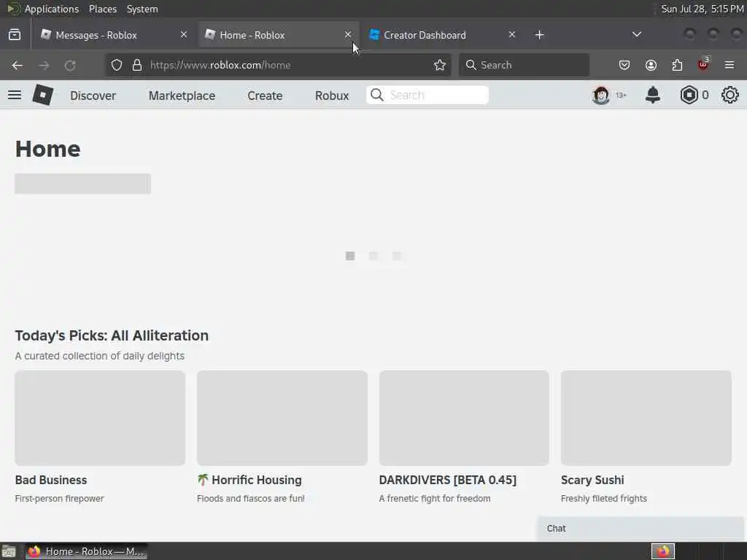
Task: Open the Horrific Housing game thumbnail
Action: pos(282,418)
